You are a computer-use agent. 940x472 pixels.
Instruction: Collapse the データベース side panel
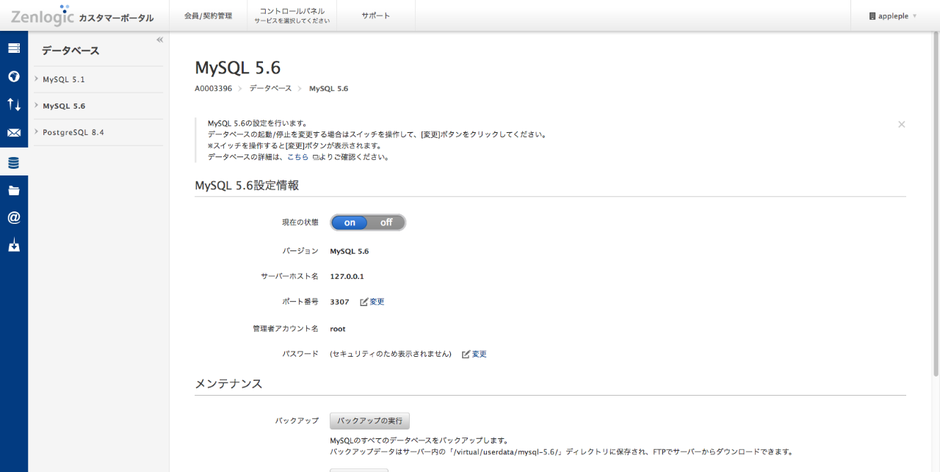[x=160, y=40]
